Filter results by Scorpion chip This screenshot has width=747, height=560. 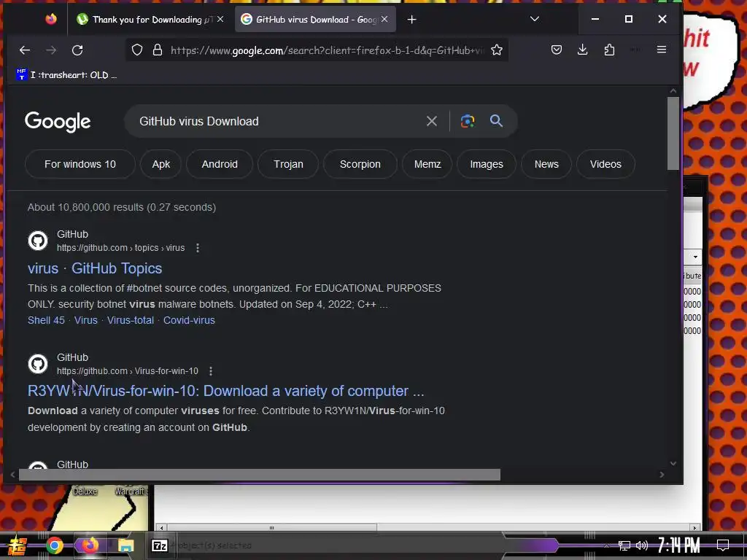[x=360, y=164]
